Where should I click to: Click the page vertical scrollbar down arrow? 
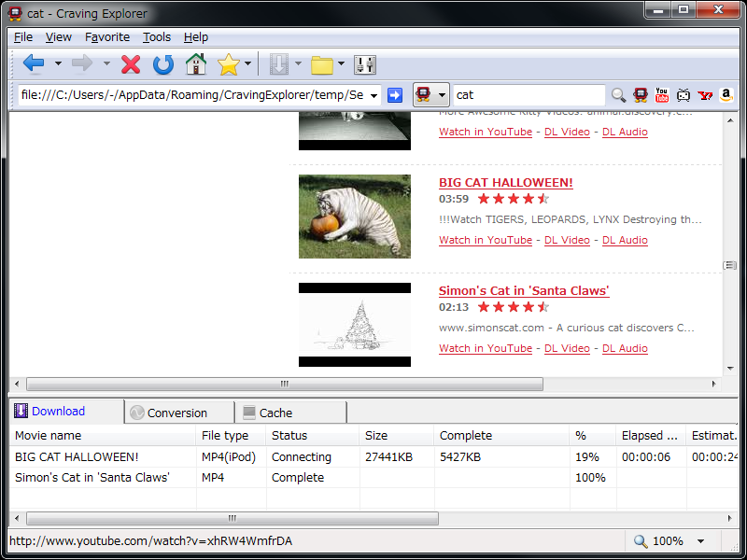(730, 369)
